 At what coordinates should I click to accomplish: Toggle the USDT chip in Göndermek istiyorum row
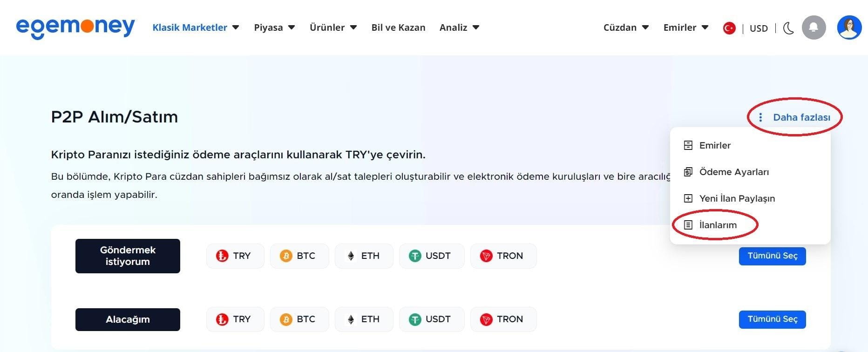coord(432,256)
